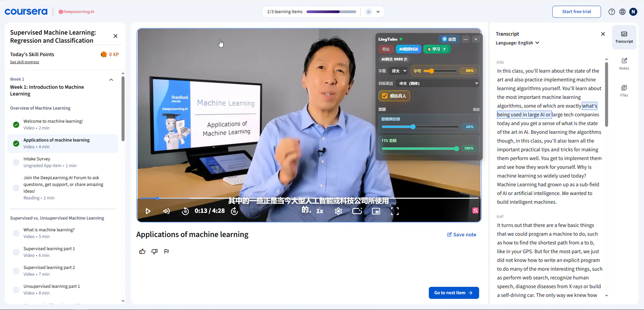Click the transcript panel scrollbar thumb
644x310 pixels.
click(x=606, y=94)
